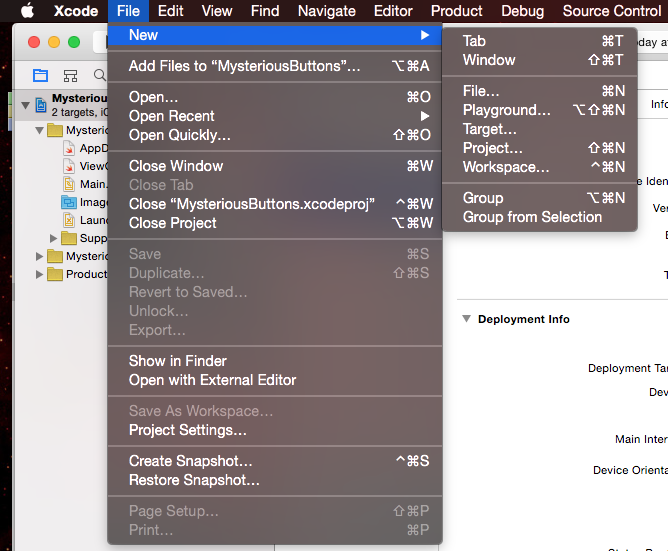Image resolution: width=668 pixels, height=551 pixels.
Task: Open the Editor menu
Action: pyautogui.click(x=393, y=11)
